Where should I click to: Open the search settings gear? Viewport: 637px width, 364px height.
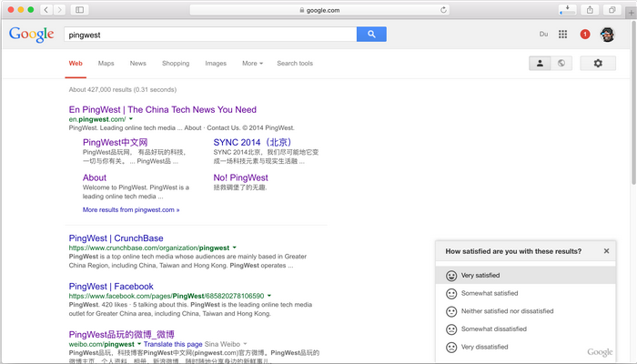pyautogui.click(x=598, y=64)
